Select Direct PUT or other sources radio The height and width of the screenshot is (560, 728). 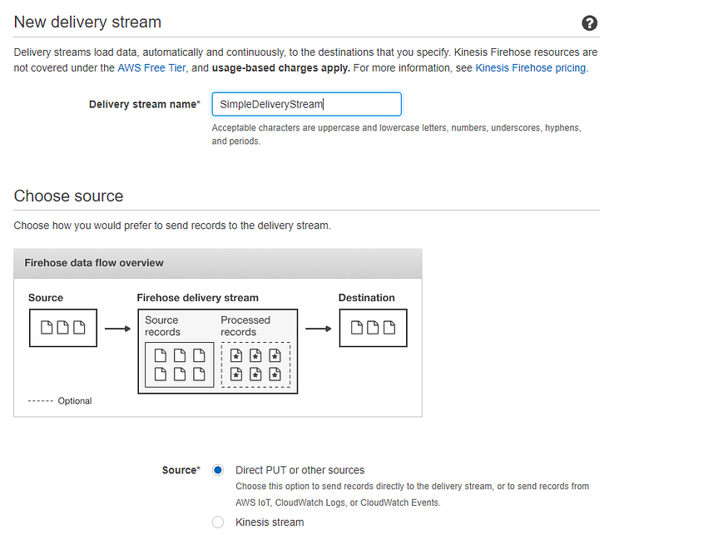pos(218,470)
